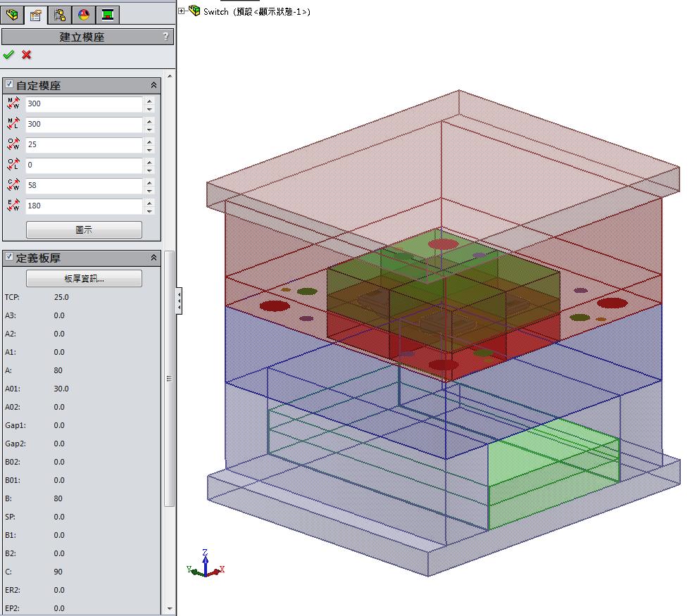Image resolution: width=690 pixels, height=616 pixels.
Task: Click the help question mark icon
Action: 165,37
